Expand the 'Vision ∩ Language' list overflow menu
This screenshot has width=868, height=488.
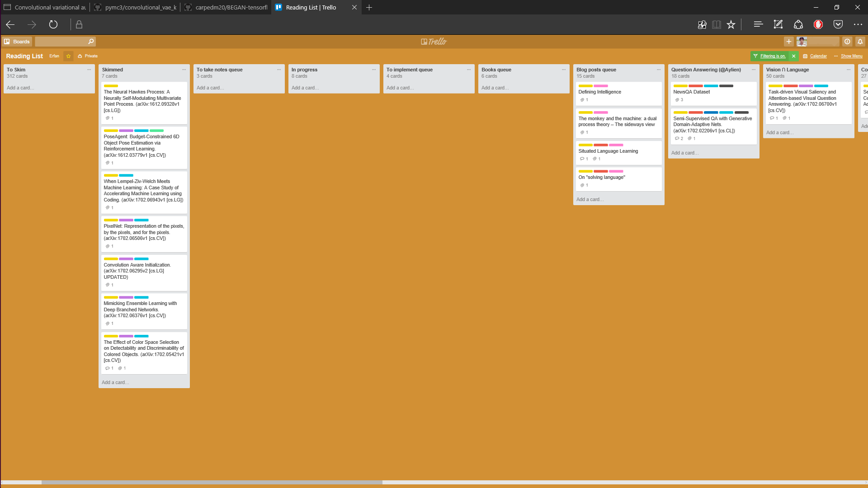pos(848,69)
